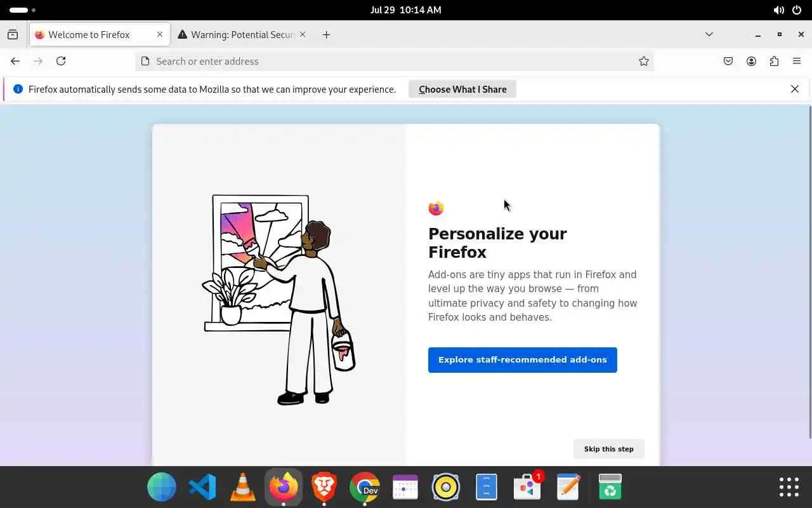Open the Calendar app from dock
Image resolution: width=812 pixels, height=508 pixels.
pos(405,488)
